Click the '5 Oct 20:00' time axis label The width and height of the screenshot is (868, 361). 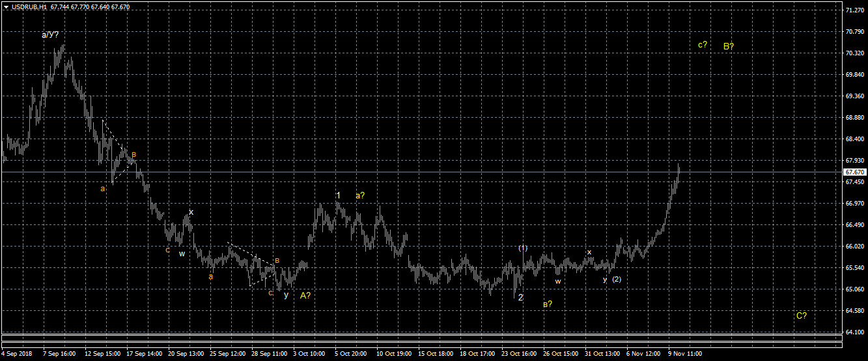click(352, 354)
